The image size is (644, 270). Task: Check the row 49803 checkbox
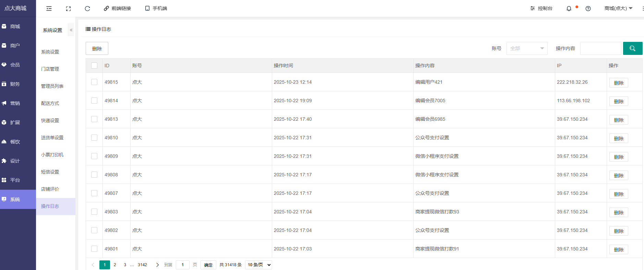pos(94,212)
